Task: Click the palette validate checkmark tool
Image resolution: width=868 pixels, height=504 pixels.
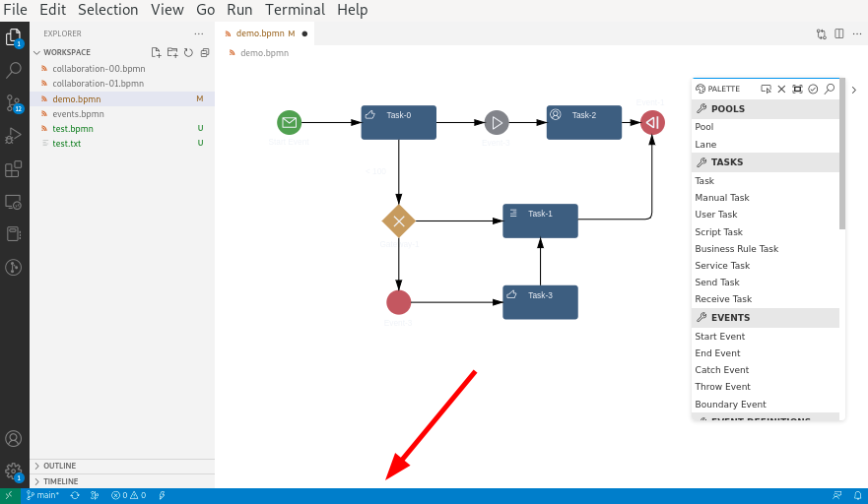Action: click(x=813, y=89)
